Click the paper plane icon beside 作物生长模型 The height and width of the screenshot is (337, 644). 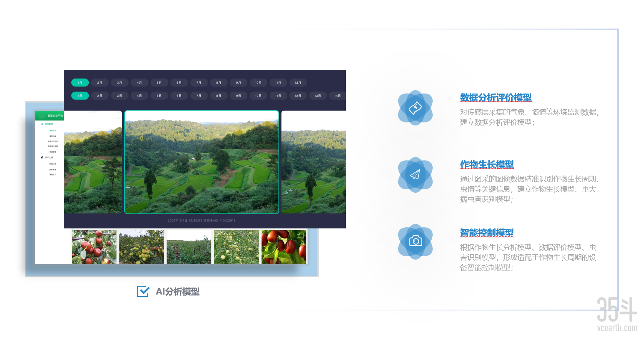click(415, 175)
